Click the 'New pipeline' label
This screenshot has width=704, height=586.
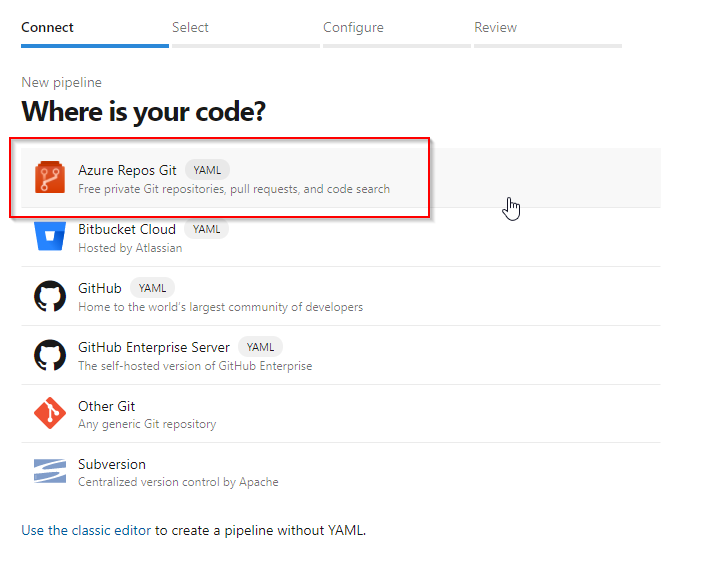pyautogui.click(x=62, y=83)
